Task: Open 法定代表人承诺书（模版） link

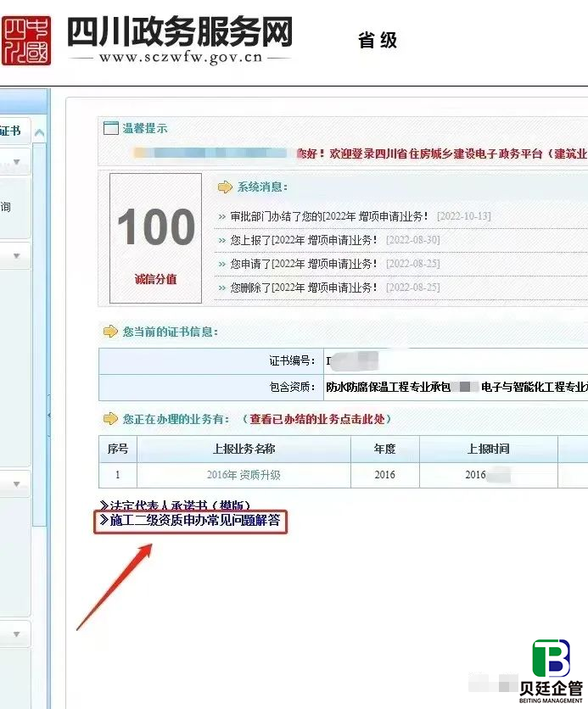Action: tap(175, 505)
